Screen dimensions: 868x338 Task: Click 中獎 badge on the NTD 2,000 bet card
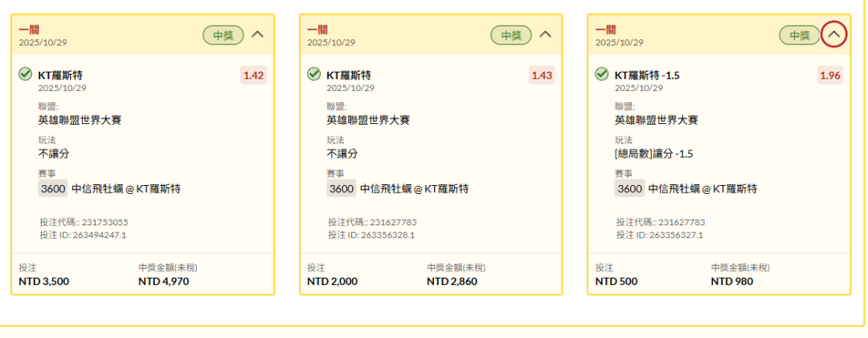511,35
